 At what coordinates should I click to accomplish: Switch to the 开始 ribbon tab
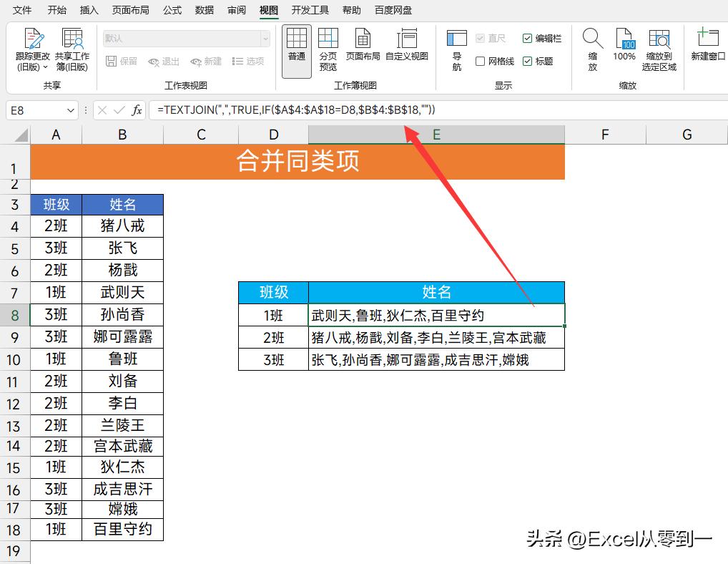(56, 10)
